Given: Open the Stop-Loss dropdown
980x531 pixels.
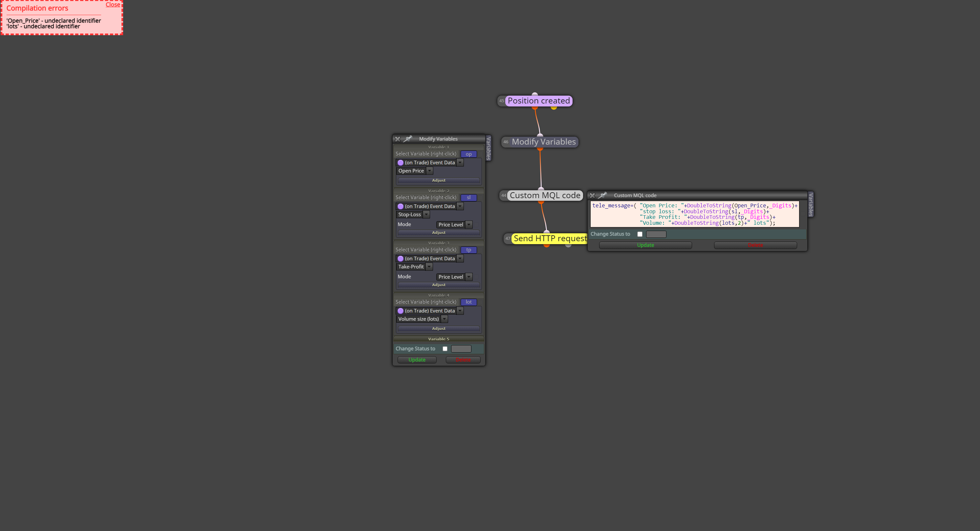Looking at the screenshot, I should (x=413, y=215).
